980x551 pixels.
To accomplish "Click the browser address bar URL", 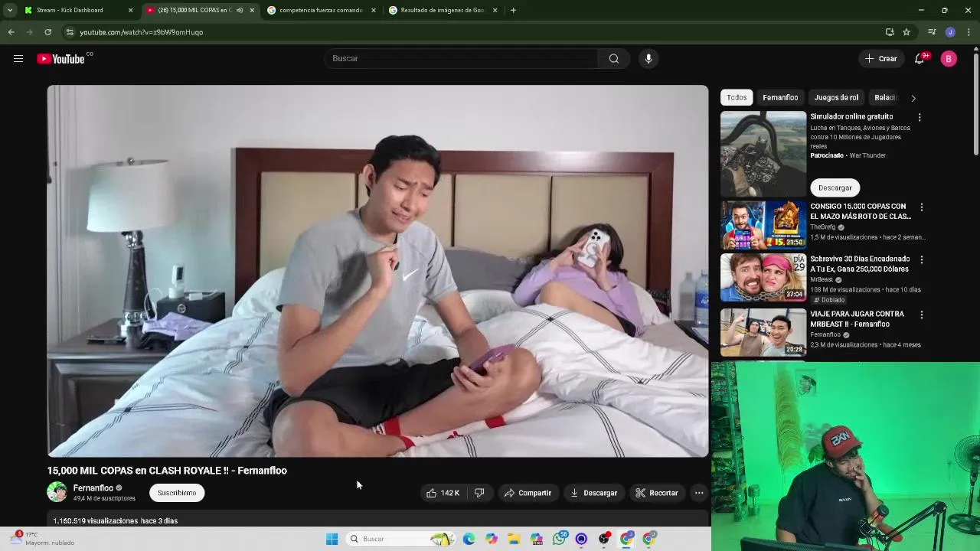I will 142,32.
